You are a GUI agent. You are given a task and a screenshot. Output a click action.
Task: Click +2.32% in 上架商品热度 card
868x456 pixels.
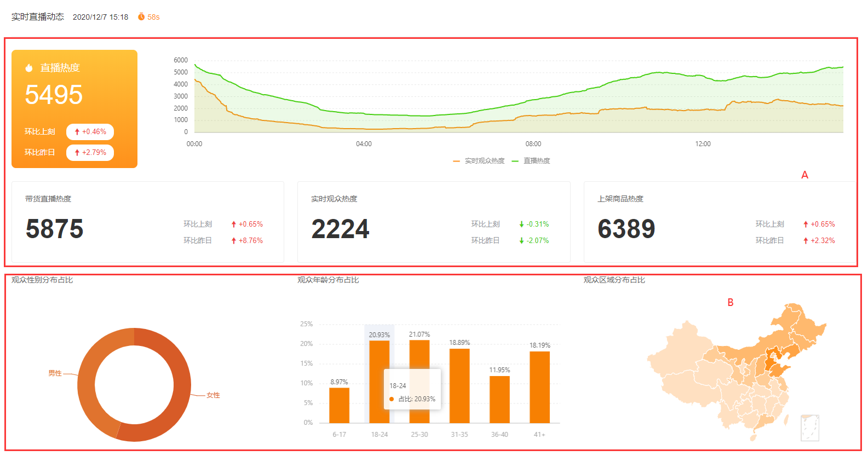(x=819, y=241)
